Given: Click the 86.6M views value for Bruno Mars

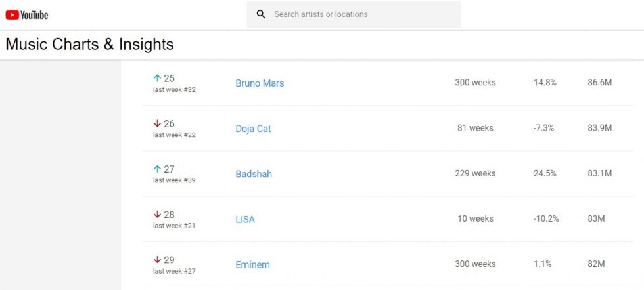Looking at the screenshot, I should point(599,83).
